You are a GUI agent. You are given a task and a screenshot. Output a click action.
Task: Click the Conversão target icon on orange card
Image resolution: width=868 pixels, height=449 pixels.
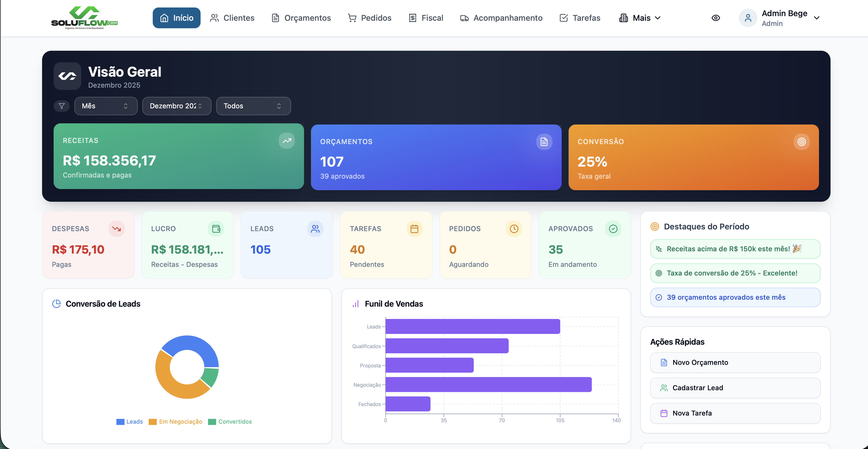(x=802, y=142)
